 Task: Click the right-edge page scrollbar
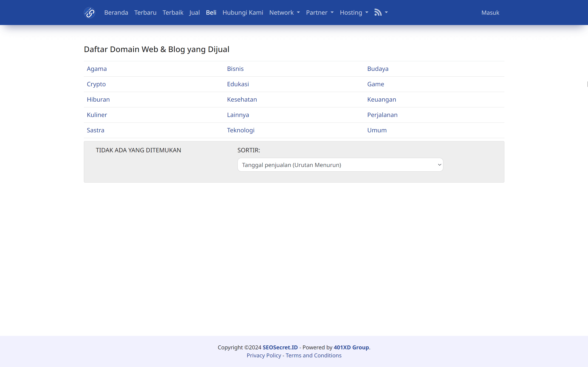pyautogui.click(x=587, y=84)
